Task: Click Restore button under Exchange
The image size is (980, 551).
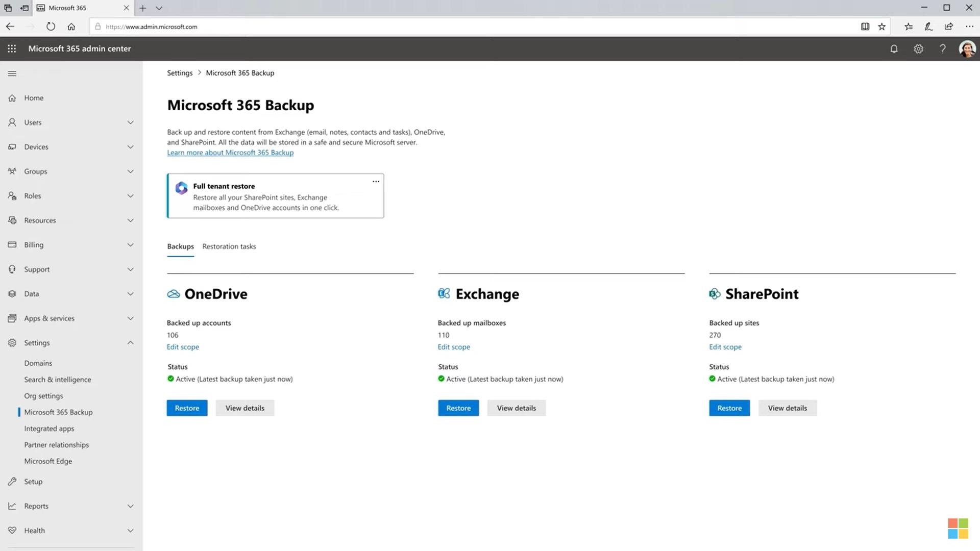Action: 458,408
